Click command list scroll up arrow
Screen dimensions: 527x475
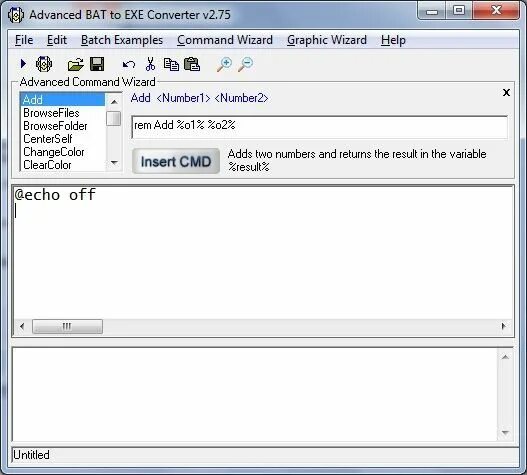114,102
